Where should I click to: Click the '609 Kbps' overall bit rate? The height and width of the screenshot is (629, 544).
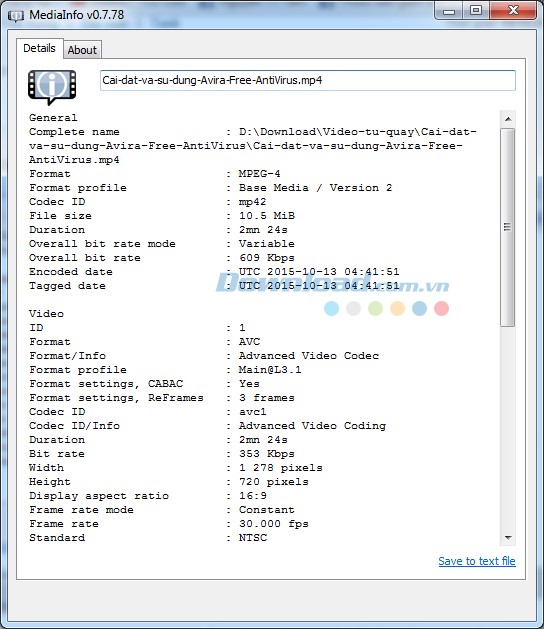267,258
